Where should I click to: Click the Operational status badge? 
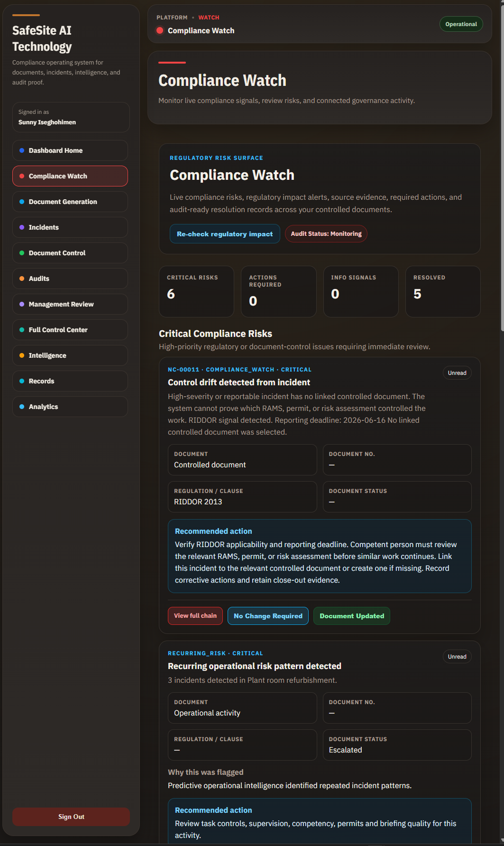[461, 24]
